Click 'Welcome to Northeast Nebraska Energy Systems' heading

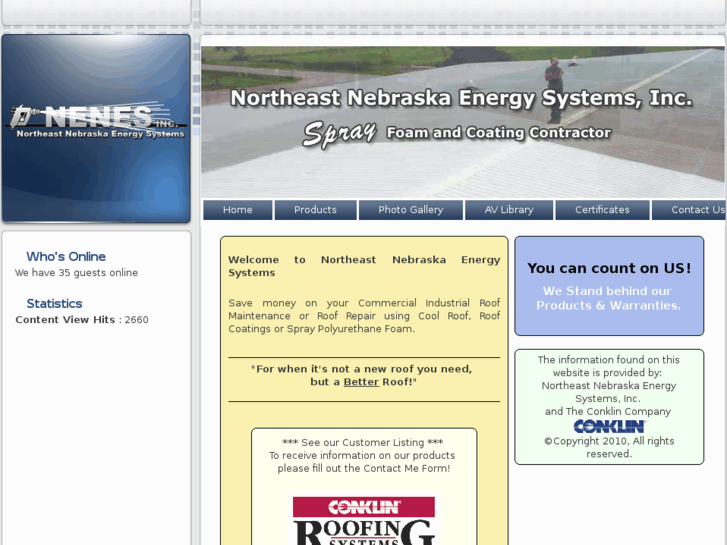364,266
